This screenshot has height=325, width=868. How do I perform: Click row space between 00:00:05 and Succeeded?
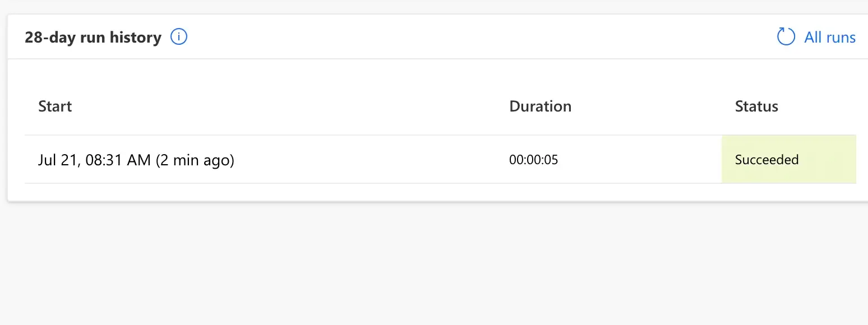click(639, 160)
